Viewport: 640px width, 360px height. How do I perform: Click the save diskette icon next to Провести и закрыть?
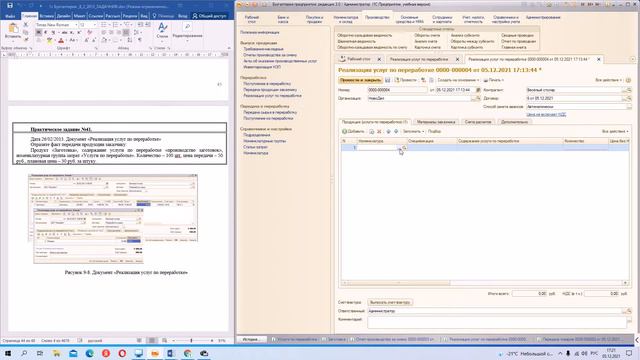pyautogui.click(x=387, y=80)
